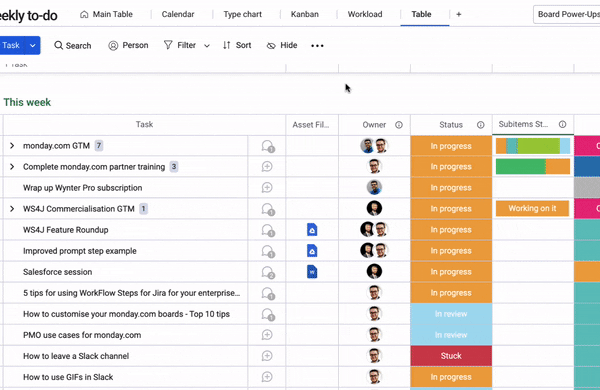Expand subitems of monday.com GTM

(12, 146)
